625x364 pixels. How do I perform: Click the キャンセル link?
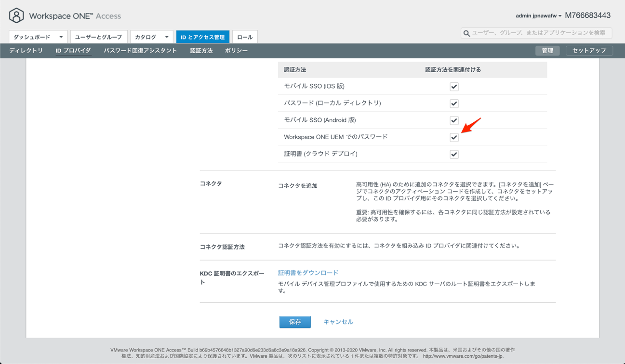click(338, 322)
